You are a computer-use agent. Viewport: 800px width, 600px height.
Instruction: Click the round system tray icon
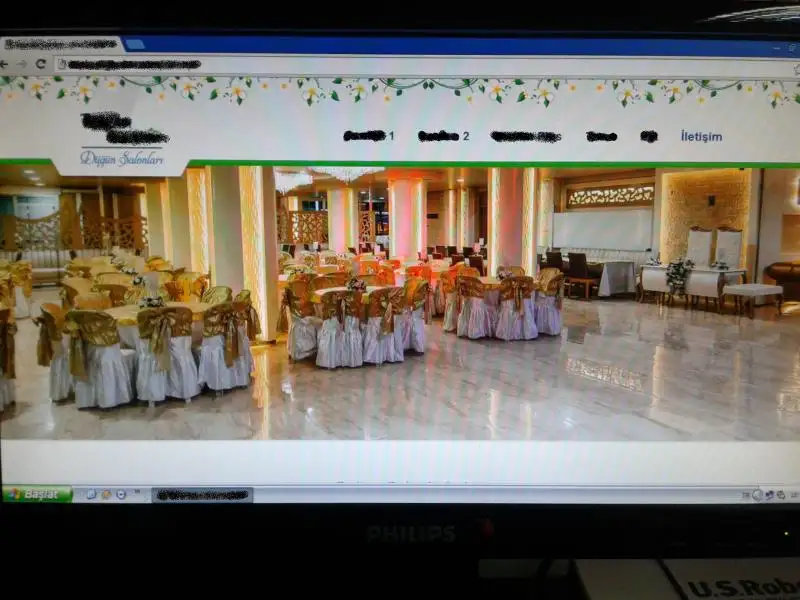757,495
